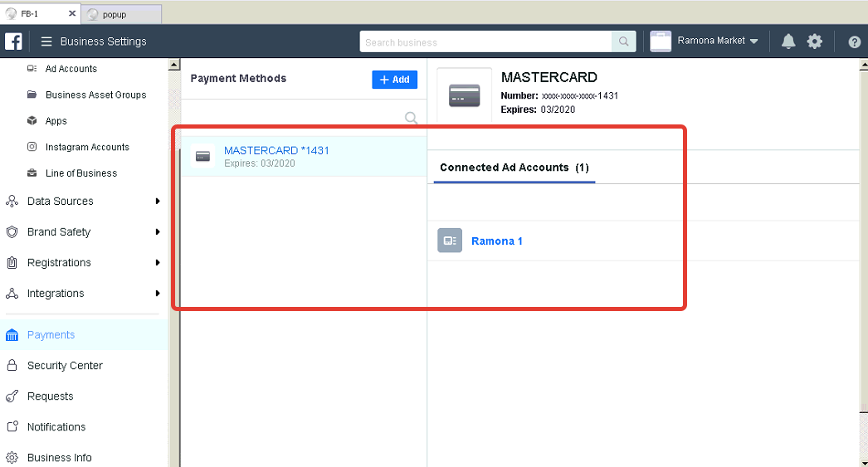Switch to the popup browser tab
868x467 pixels.
click(122, 14)
